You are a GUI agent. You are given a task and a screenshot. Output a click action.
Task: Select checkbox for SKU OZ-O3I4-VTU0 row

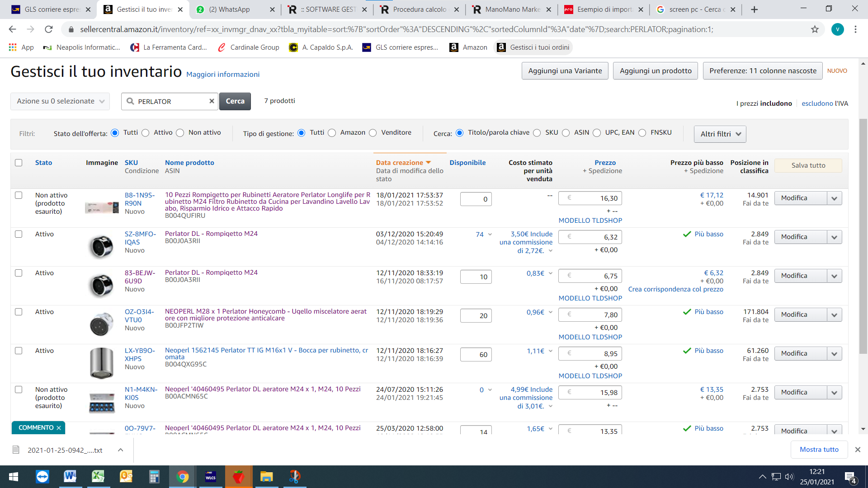tap(19, 312)
